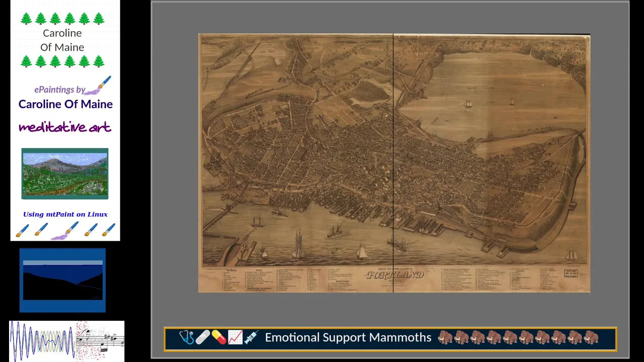This screenshot has height=362, width=644.
Task: Open the mountain landscape painting thumbnail
Action: (x=65, y=173)
